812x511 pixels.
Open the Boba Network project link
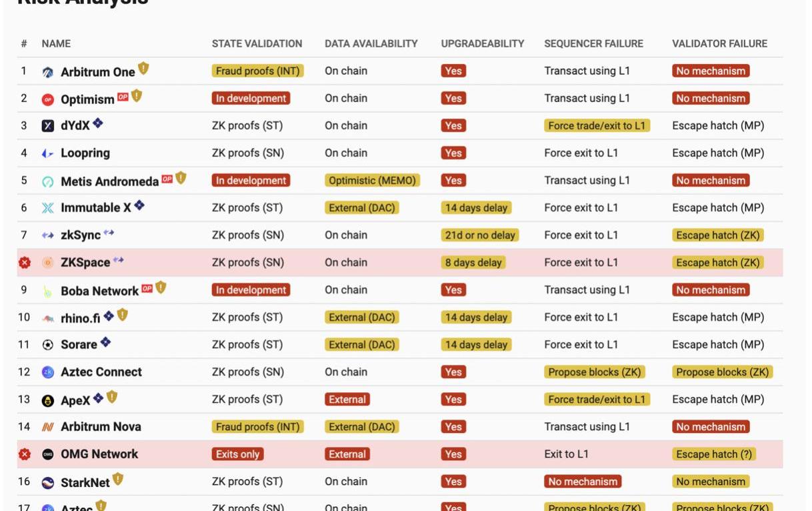pyautogui.click(x=99, y=291)
